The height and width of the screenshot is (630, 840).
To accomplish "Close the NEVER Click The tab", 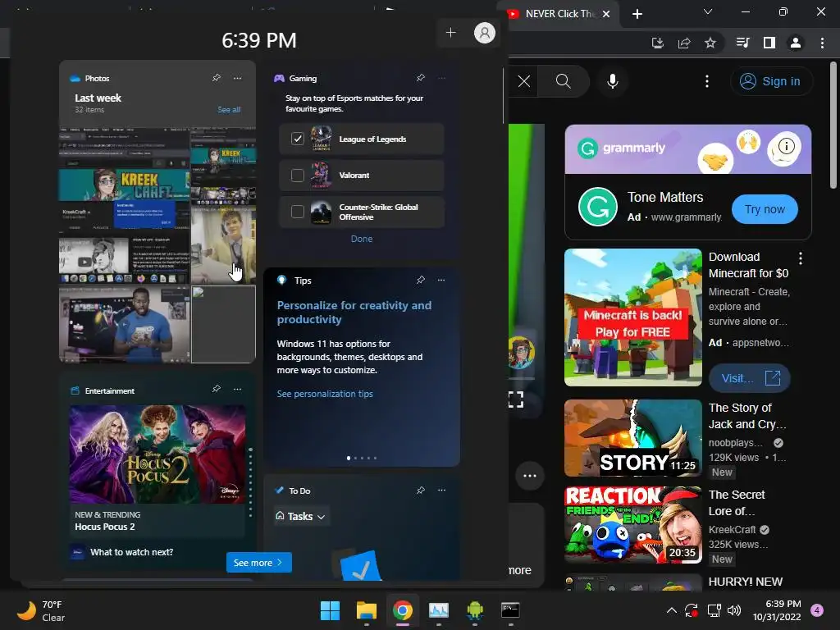I will tap(606, 14).
